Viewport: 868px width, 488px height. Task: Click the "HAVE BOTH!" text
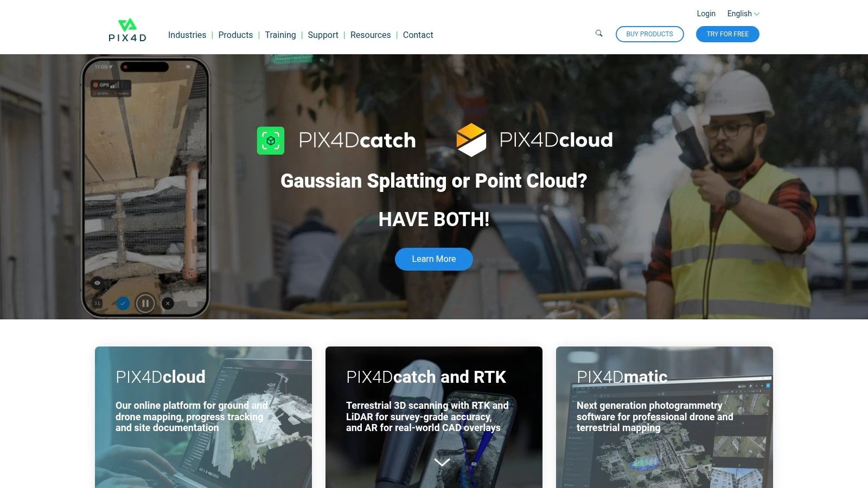point(434,220)
